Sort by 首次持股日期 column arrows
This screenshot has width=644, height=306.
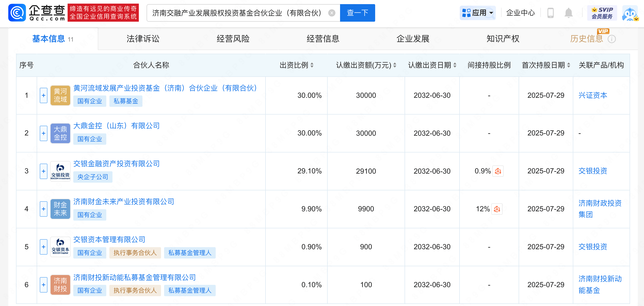569,65
